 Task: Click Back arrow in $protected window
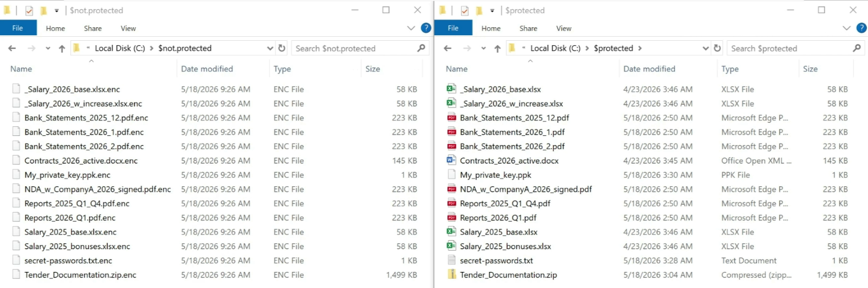click(448, 48)
